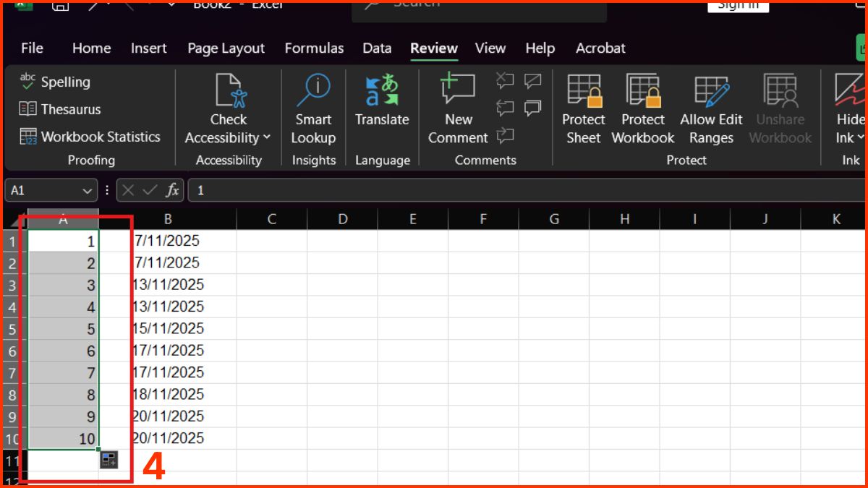
Task: Open the File menu
Action: (x=32, y=48)
